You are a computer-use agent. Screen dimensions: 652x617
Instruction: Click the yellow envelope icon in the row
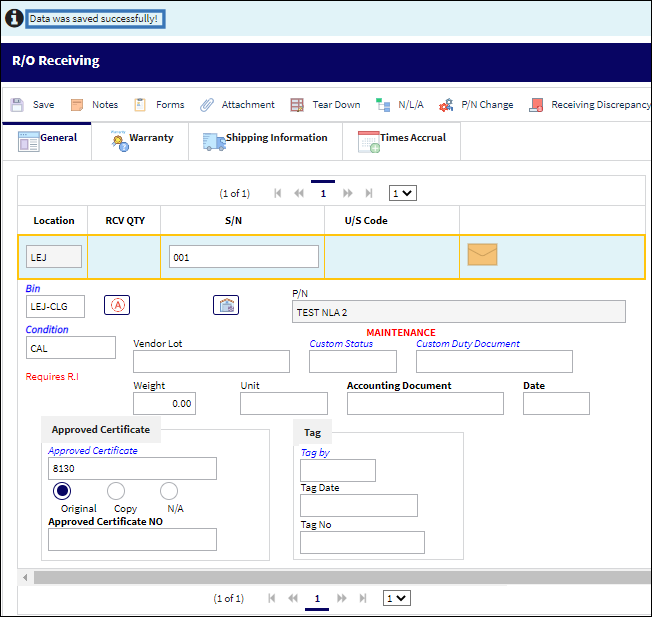(x=482, y=254)
